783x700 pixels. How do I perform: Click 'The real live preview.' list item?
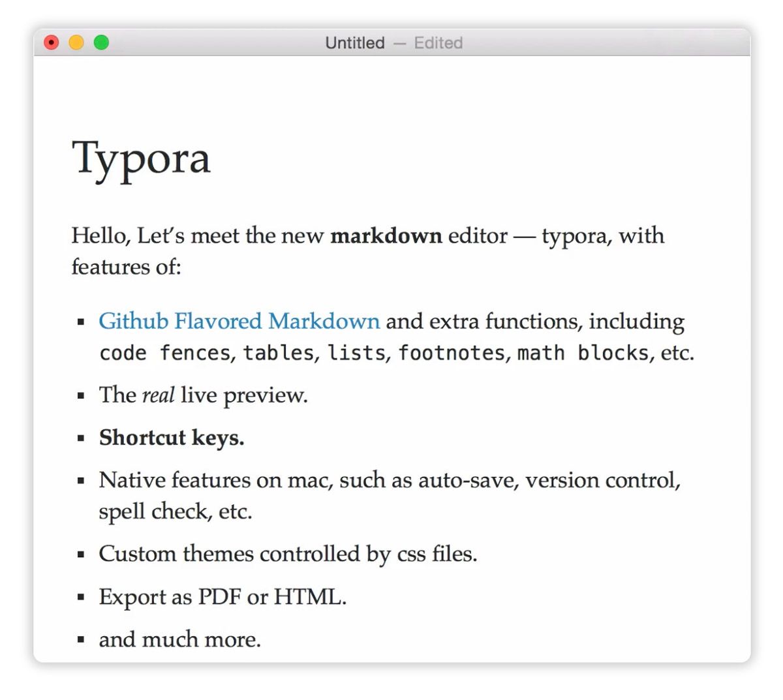tap(203, 395)
